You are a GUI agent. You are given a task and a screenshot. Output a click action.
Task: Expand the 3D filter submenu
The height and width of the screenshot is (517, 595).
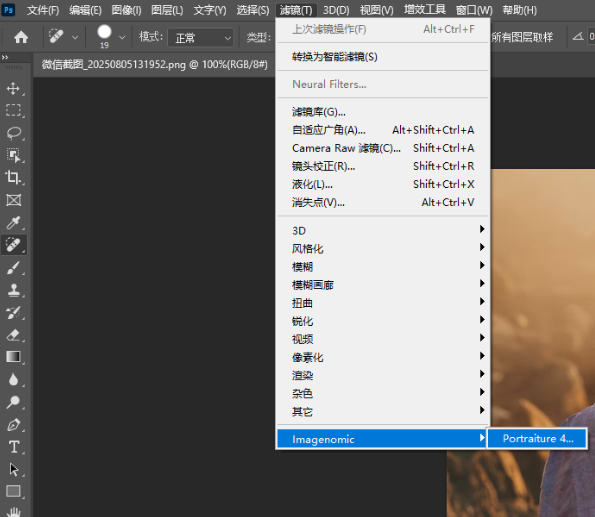[383, 230]
